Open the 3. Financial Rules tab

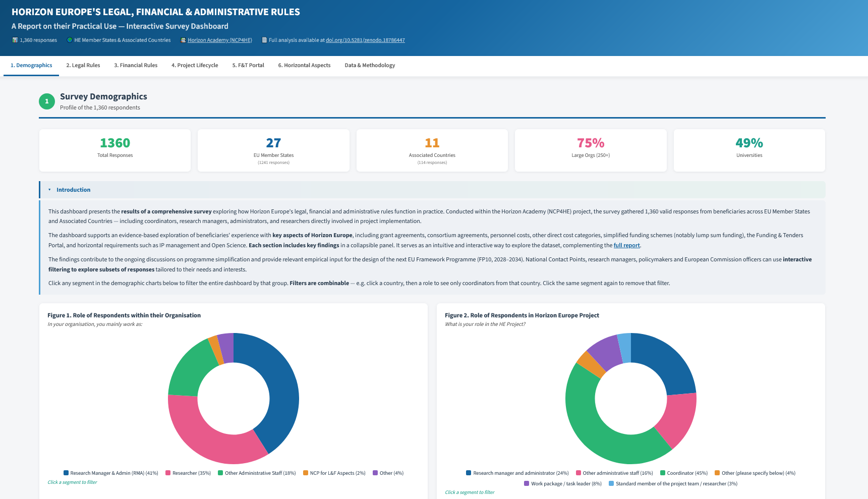(x=136, y=65)
